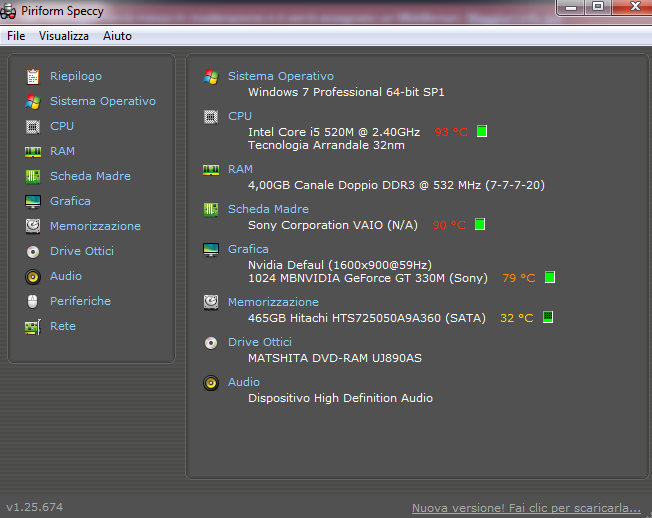
Task: Click the Scheda Madre board icon in sidebar
Action: [33, 177]
